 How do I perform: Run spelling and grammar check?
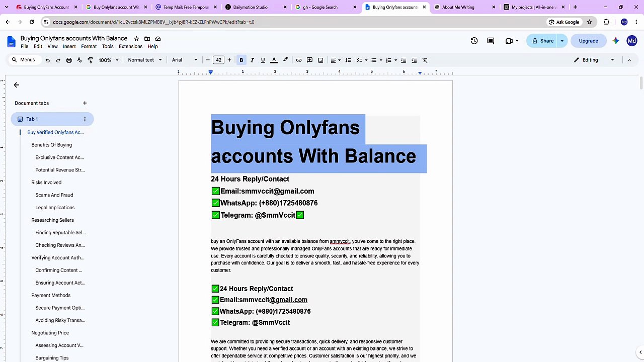tap(79, 60)
